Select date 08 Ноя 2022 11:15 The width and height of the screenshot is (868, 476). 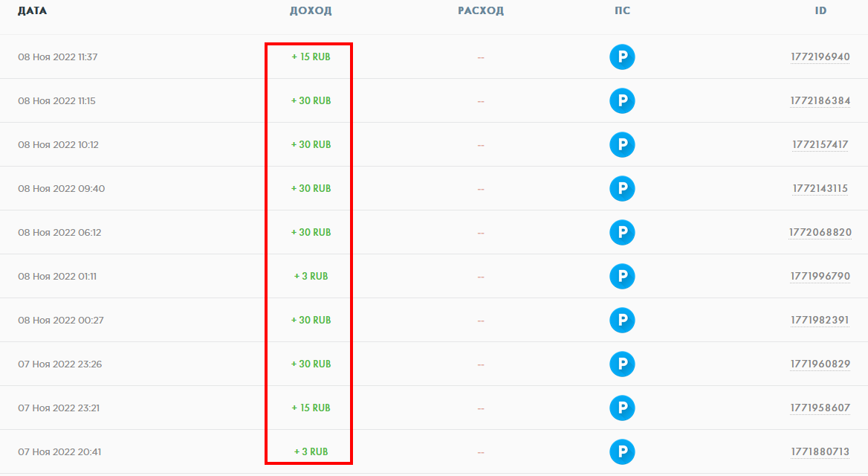tap(56, 101)
